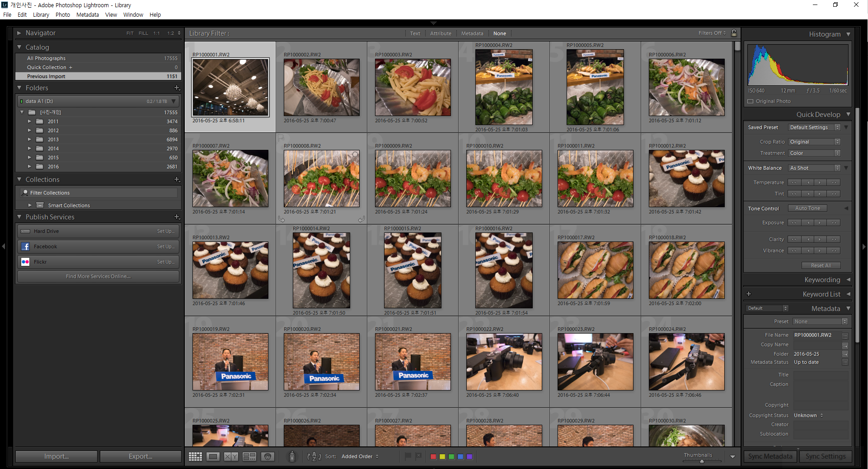
Task: Click Reset All in Quick Develop
Action: click(x=821, y=265)
